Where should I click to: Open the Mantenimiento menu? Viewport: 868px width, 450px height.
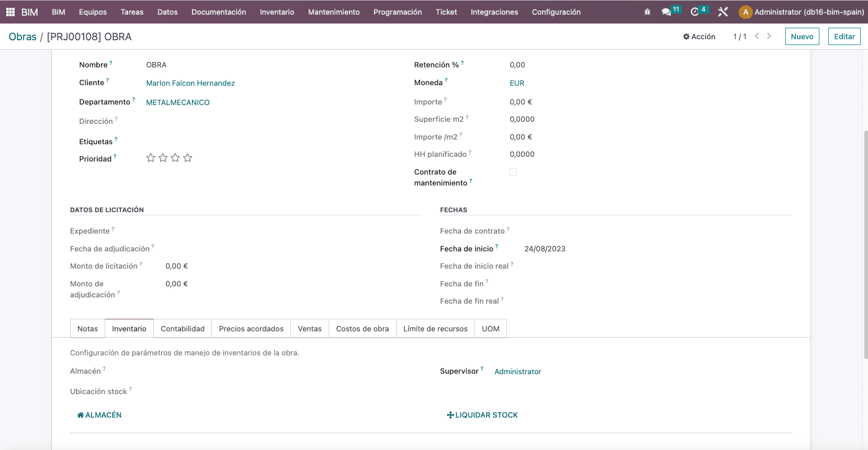[x=334, y=11]
